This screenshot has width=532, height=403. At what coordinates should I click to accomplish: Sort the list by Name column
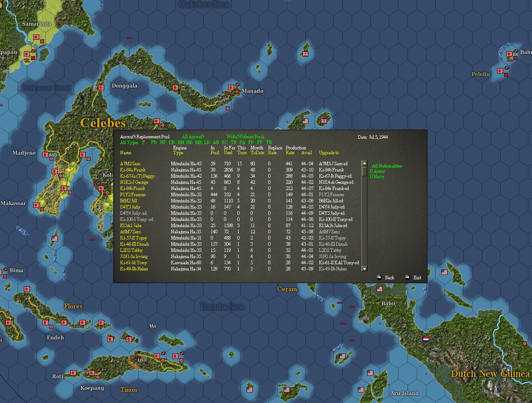(x=126, y=153)
